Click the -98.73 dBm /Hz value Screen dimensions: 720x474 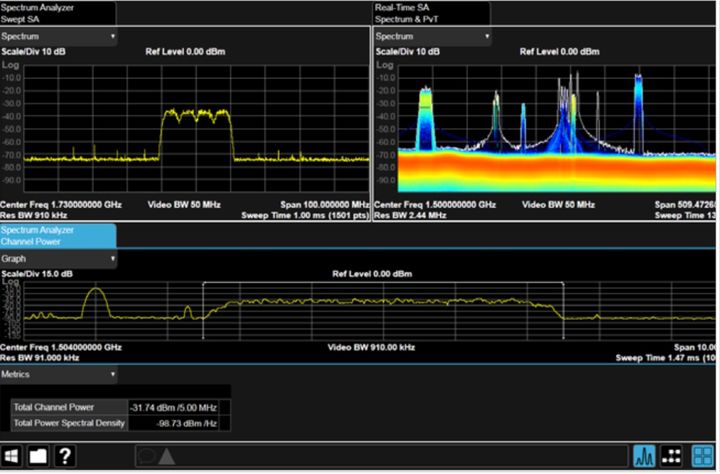coord(186,423)
